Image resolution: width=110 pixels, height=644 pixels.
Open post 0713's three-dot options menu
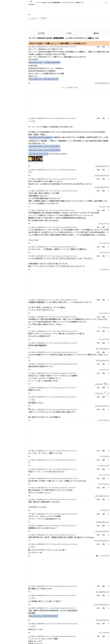(x=108, y=118)
